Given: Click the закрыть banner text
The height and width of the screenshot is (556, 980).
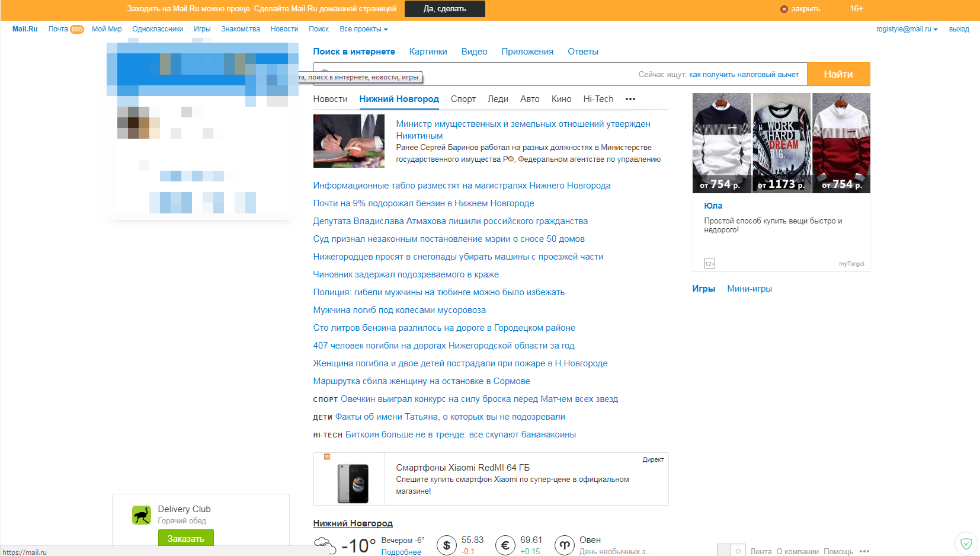Looking at the screenshot, I should pos(806,9).
